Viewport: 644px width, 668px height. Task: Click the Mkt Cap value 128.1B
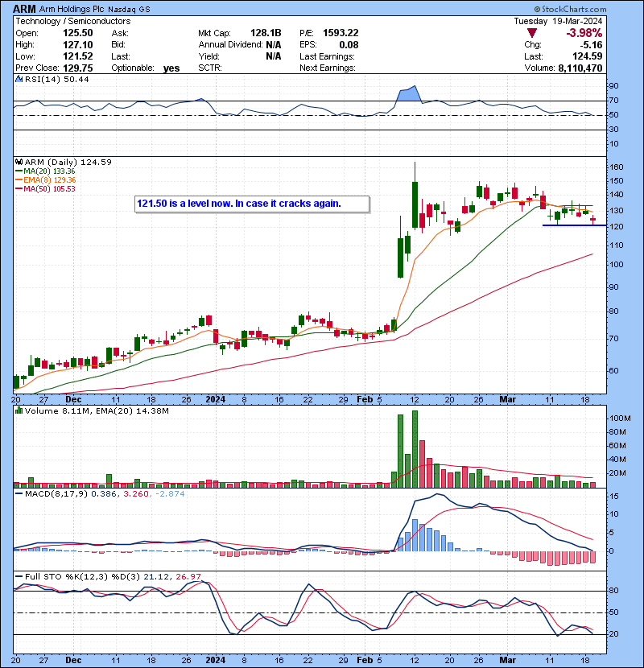[x=266, y=33]
